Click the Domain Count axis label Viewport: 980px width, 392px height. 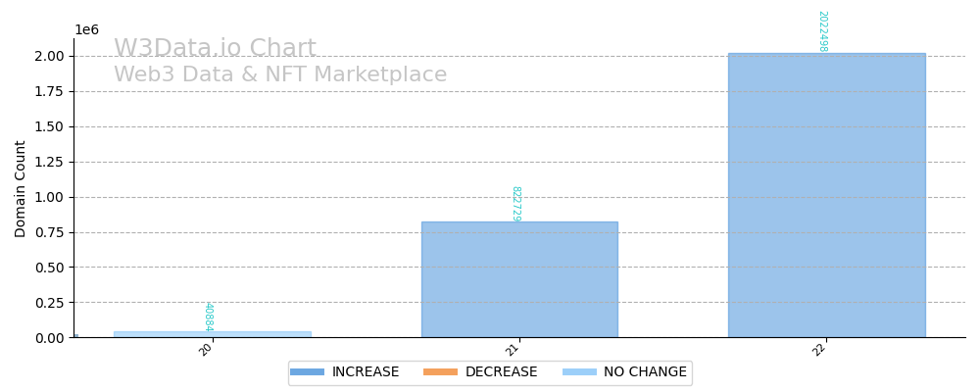pyautogui.click(x=22, y=188)
